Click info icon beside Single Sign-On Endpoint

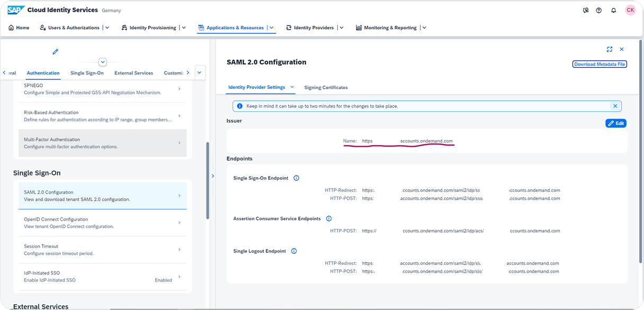(x=296, y=178)
